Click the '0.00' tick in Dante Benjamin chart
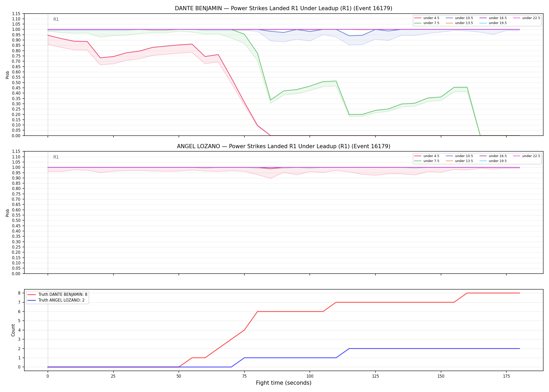549x392 pixels. coord(16,136)
